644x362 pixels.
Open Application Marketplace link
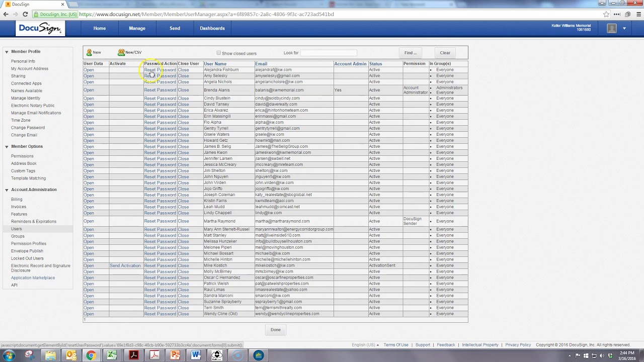pyautogui.click(x=33, y=278)
